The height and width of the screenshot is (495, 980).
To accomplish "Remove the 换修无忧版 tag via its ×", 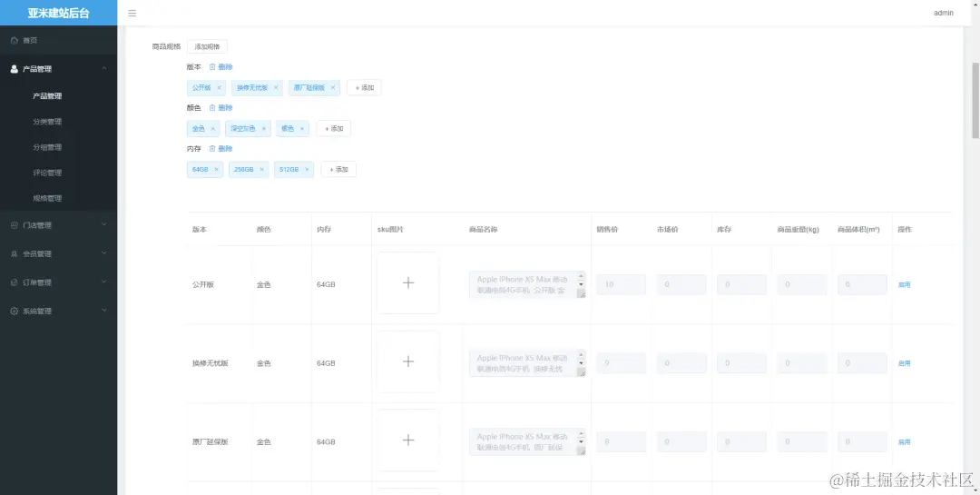I will [276, 87].
